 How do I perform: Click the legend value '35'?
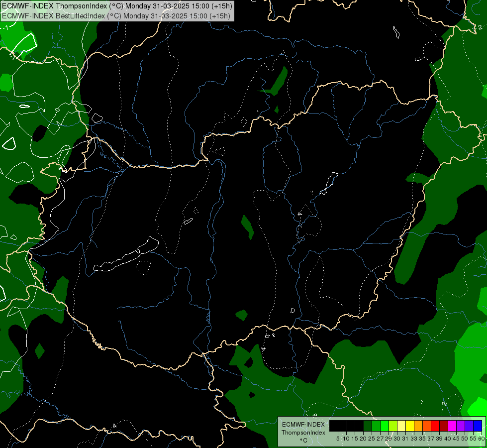[422, 439]
